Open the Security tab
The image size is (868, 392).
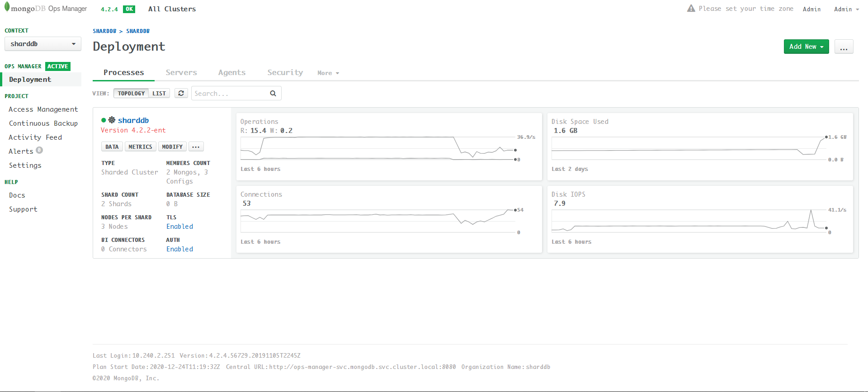[285, 72]
